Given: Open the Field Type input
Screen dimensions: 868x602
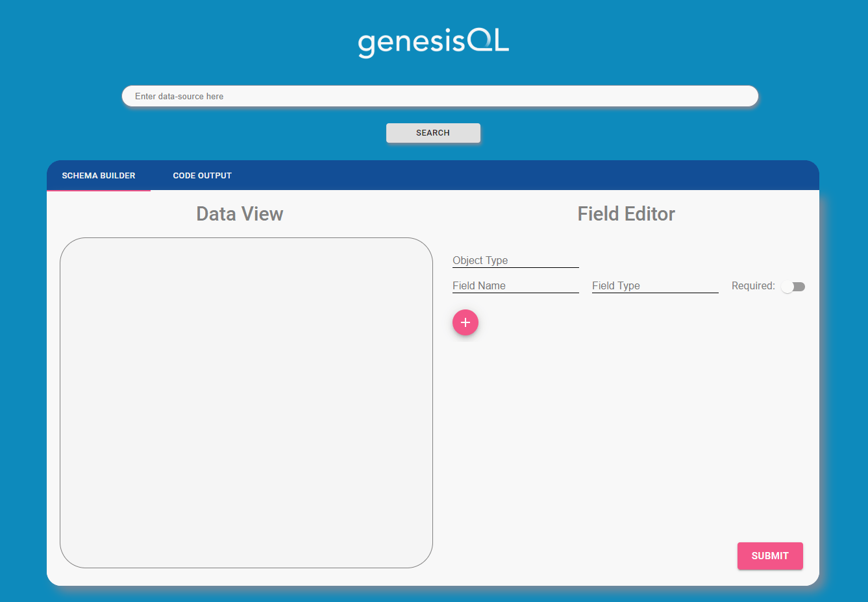Looking at the screenshot, I should tap(655, 285).
